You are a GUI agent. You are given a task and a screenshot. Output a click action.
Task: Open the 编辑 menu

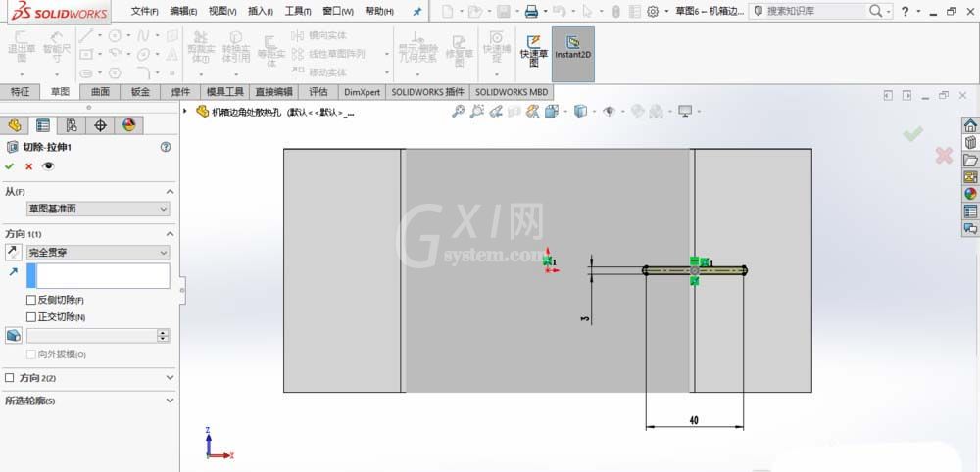[x=184, y=11]
